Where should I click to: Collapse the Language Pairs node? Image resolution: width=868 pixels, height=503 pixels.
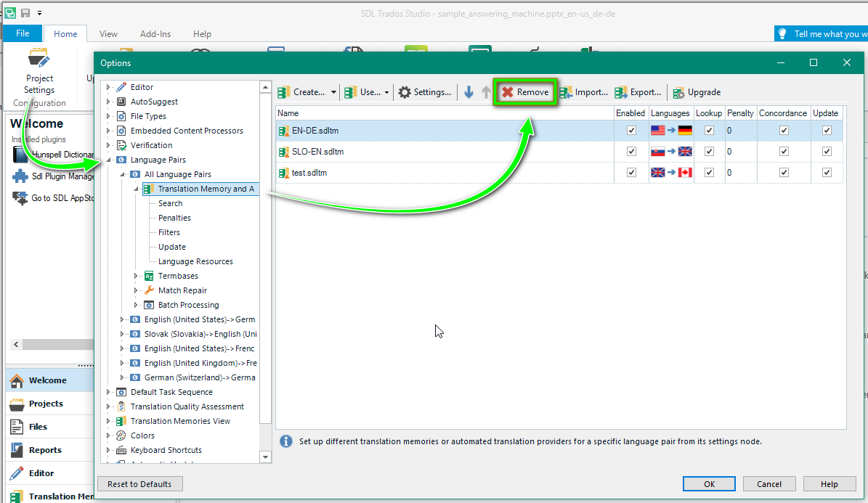108,160
